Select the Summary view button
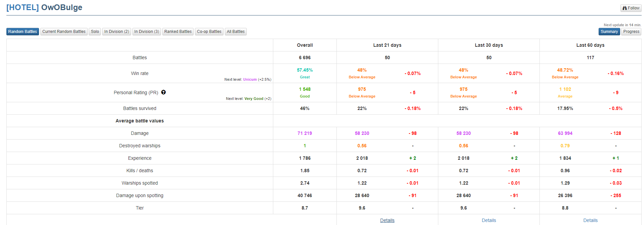 (609, 32)
